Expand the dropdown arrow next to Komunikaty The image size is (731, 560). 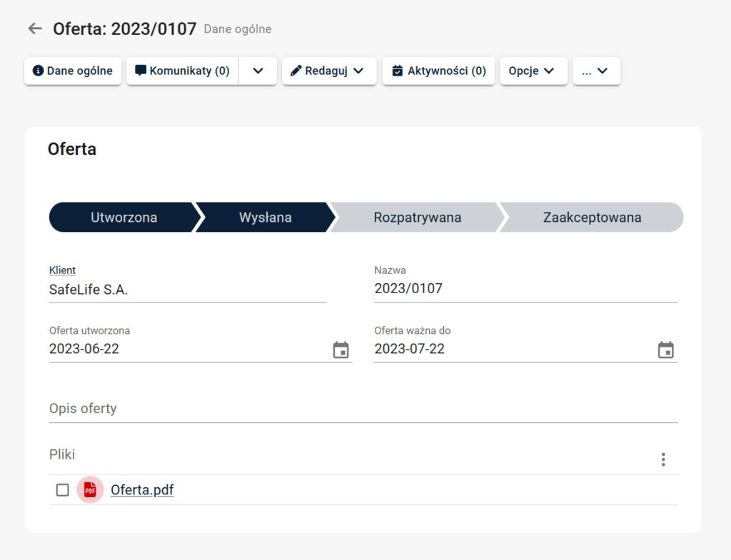tap(258, 71)
